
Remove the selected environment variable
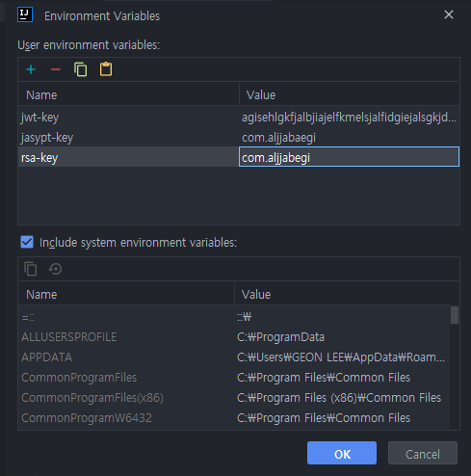tap(56, 69)
